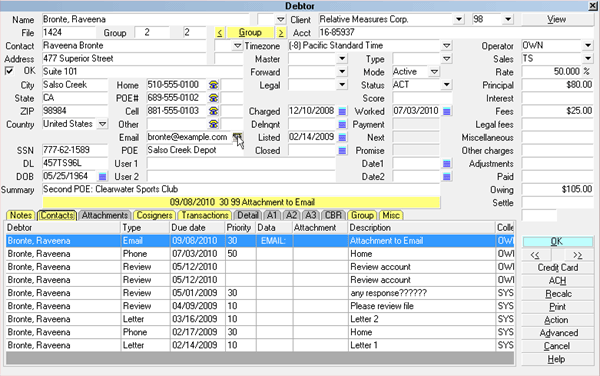Viewport: 600px width, 376px height.
Task: Switch to the CBR tab
Action: click(x=333, y=215)
